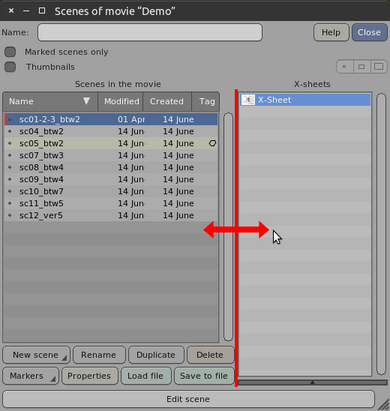Viewport: 390px width, 411px height.
Task: Select scene sc08_btw4
Action: (111, 167)
